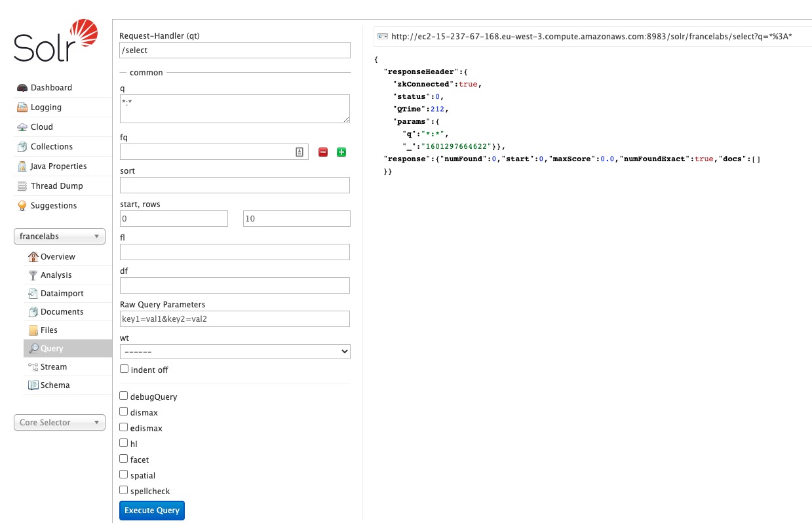Open the Cloud section

[42, 127]
